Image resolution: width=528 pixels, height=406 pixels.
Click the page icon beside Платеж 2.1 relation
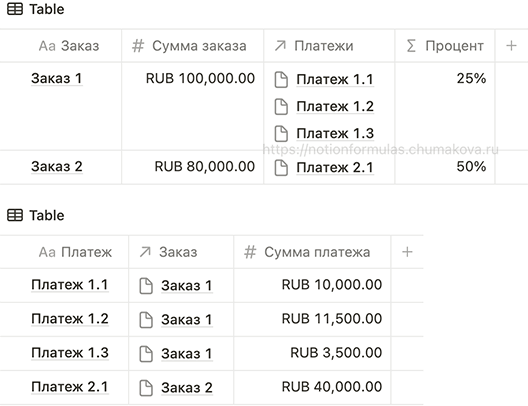(x=281, y=168)
